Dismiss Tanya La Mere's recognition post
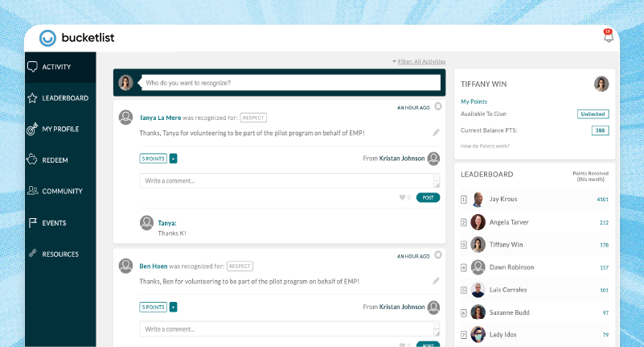644x347 pixels. [x=438, y=106]
